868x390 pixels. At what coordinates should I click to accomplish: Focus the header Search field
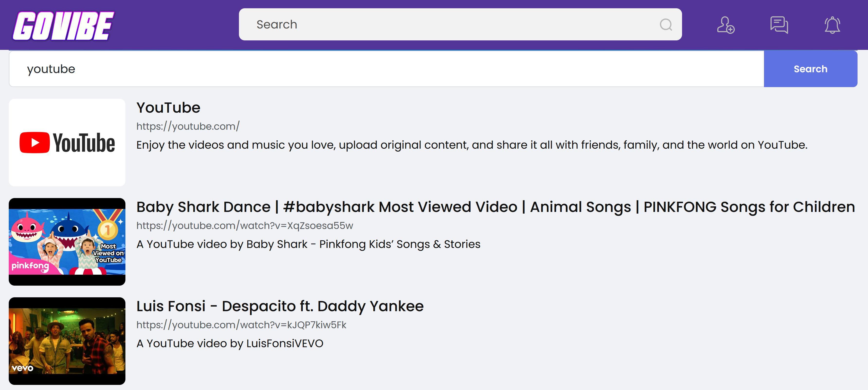pos(460,24)
